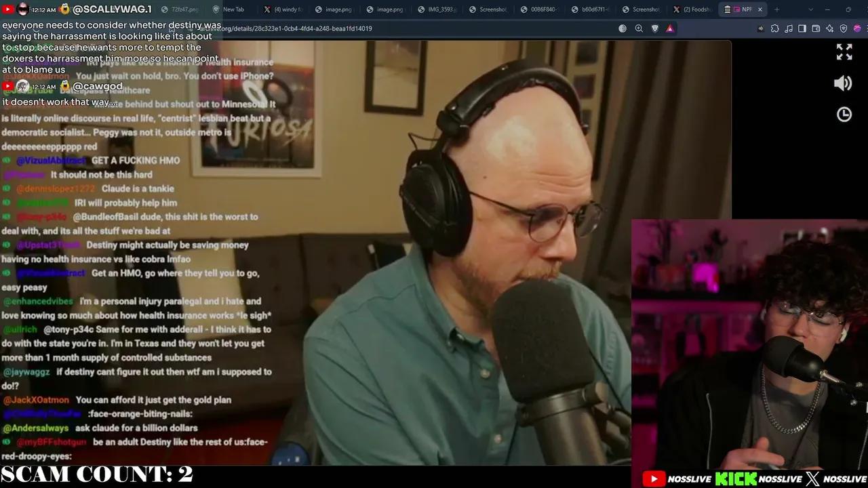Switch to the '(2) Foodsh' X tab
Screen dimensions: 868x488
(691, 9)
